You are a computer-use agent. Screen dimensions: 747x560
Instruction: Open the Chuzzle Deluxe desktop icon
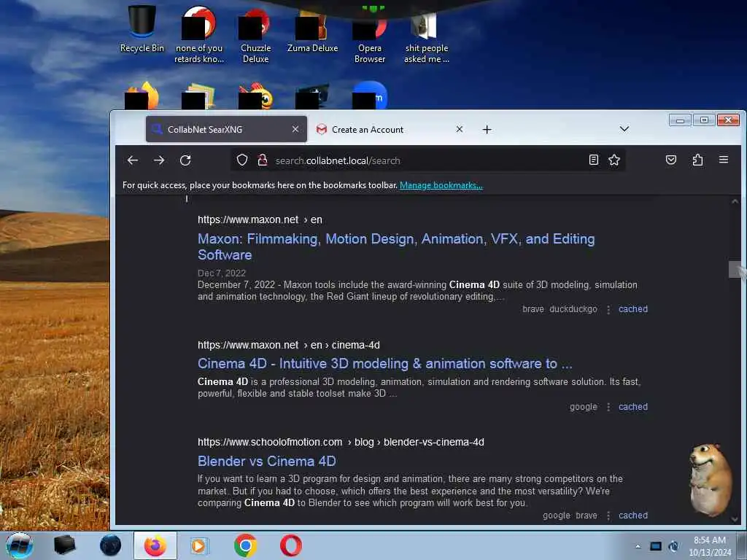(255, 34)
